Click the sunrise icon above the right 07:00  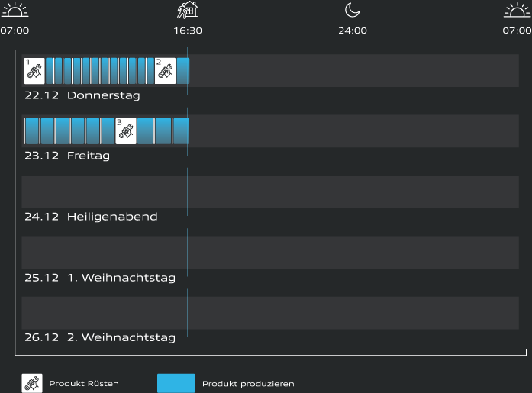pos(517,10)
